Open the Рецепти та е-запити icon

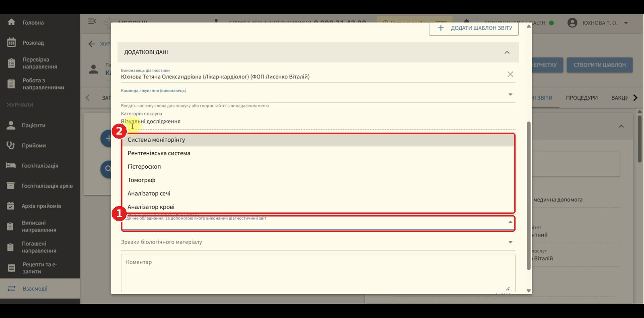11,268
